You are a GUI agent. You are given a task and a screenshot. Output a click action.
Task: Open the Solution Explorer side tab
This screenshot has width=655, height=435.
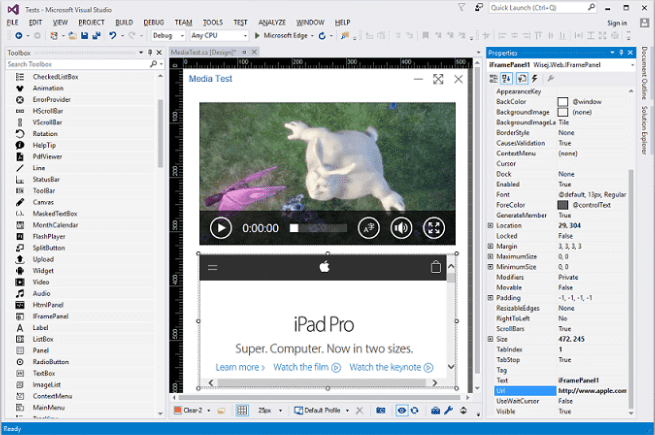644,130
